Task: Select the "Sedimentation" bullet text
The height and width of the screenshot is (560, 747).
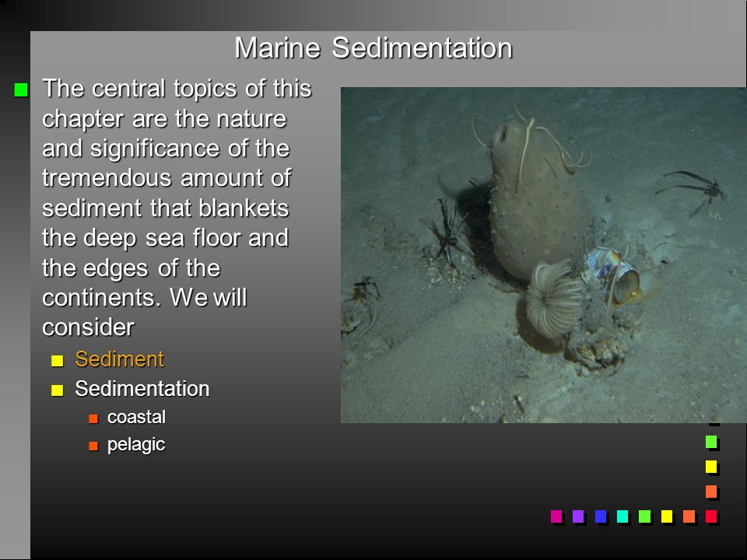Action: tap(142, 389)
